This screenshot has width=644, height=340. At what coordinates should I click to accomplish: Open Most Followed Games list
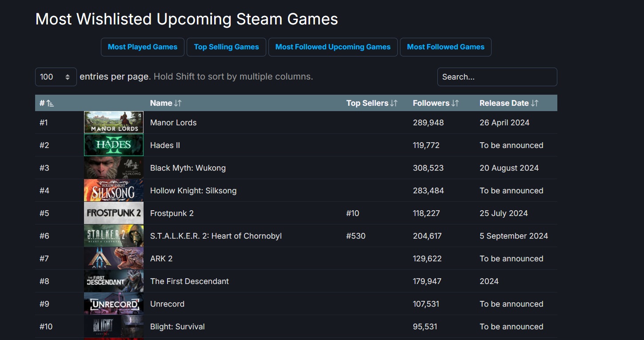(x=446, y=47)
